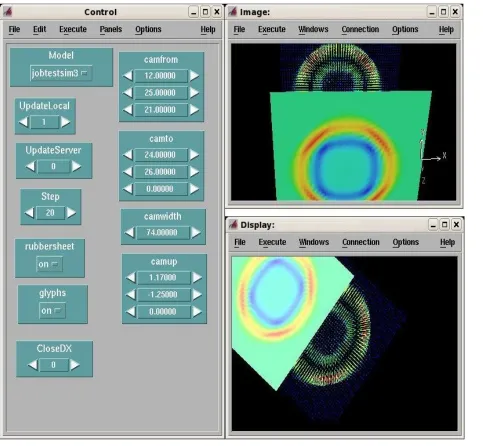Image resolution: width=483 pixels, height=446 pixels.
Task: Click the camup field showing -1.25000
Action: (164, 294)
